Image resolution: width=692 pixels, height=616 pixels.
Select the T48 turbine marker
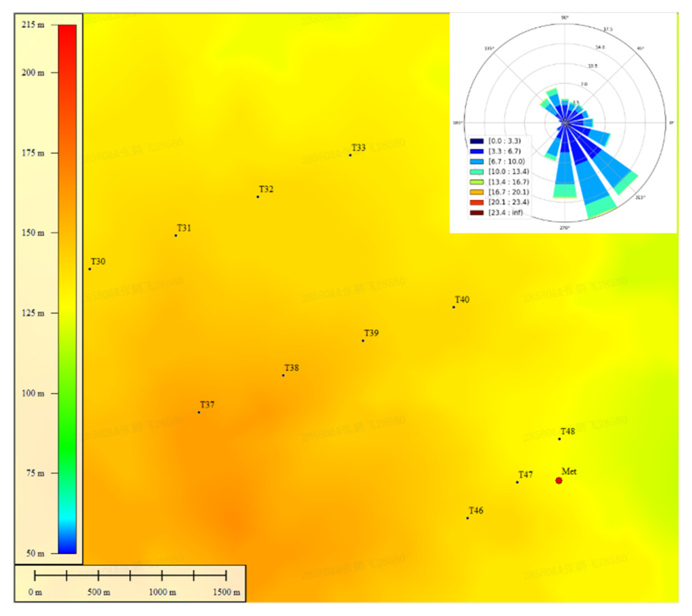(x=560, y=439)
